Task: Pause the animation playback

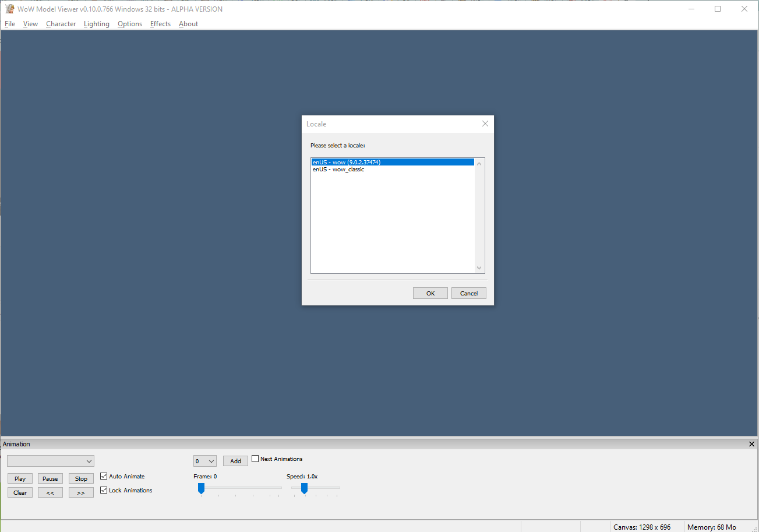Action: point(50,478)
